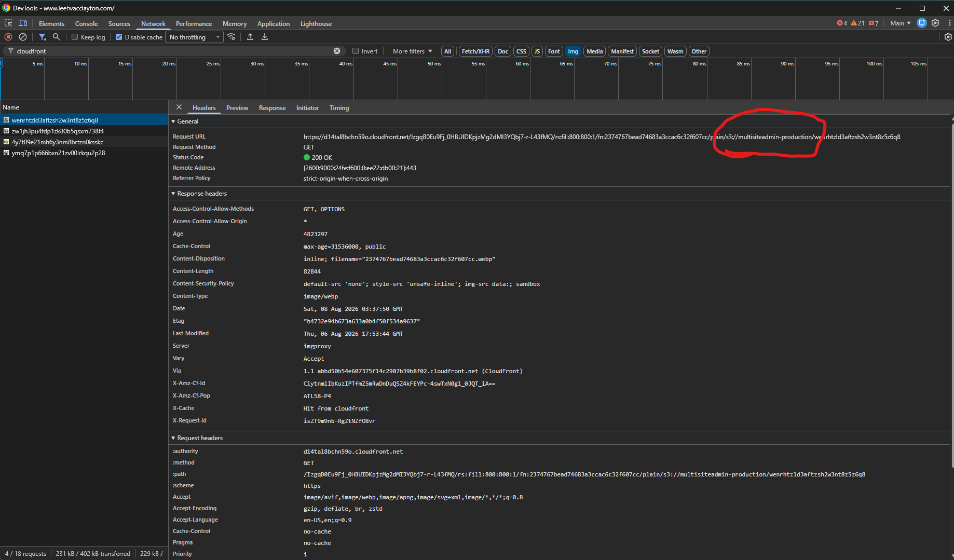Image resolution: width=954 pixels, height=560 pixels.
Task: Open network conditions wifi icon
Action: [231, 37]
